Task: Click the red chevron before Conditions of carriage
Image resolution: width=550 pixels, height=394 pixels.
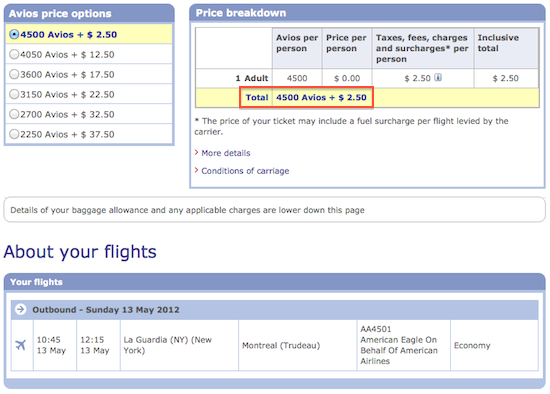Action: [196, 170]
